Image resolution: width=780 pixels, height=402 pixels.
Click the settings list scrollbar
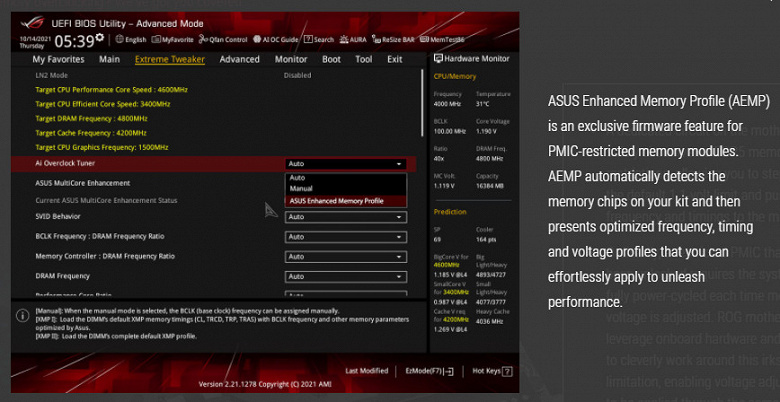422,102
